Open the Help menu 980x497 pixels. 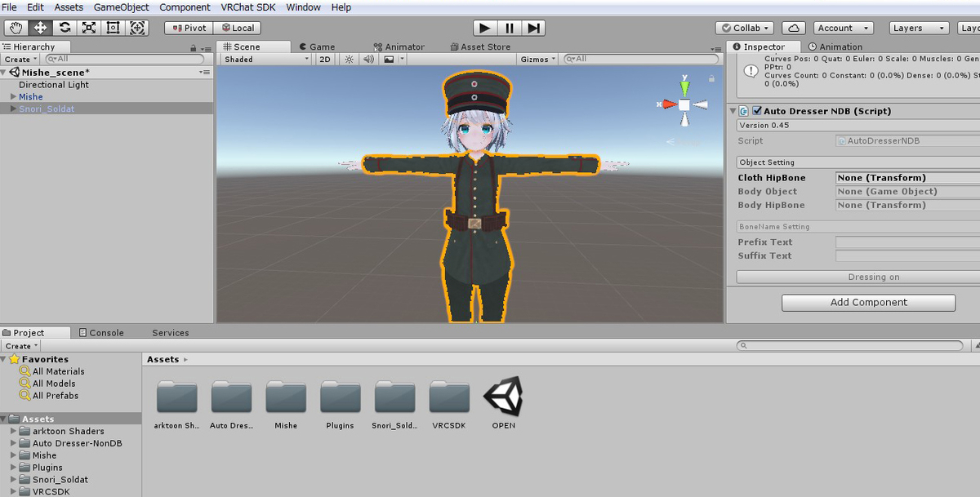[x=341, y=7]
